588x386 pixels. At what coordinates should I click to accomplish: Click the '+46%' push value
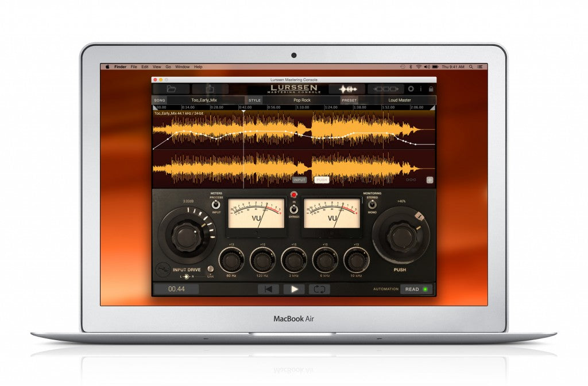(401, 201)
